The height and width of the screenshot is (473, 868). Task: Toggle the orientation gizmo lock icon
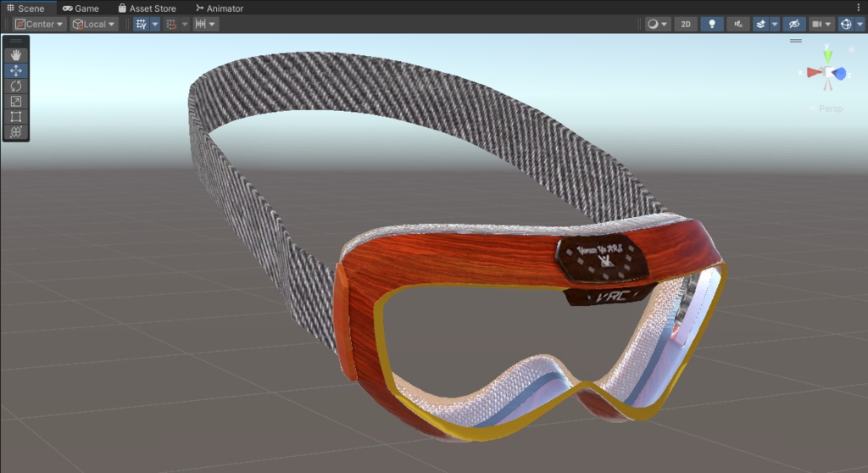click(x=851, y=48)
